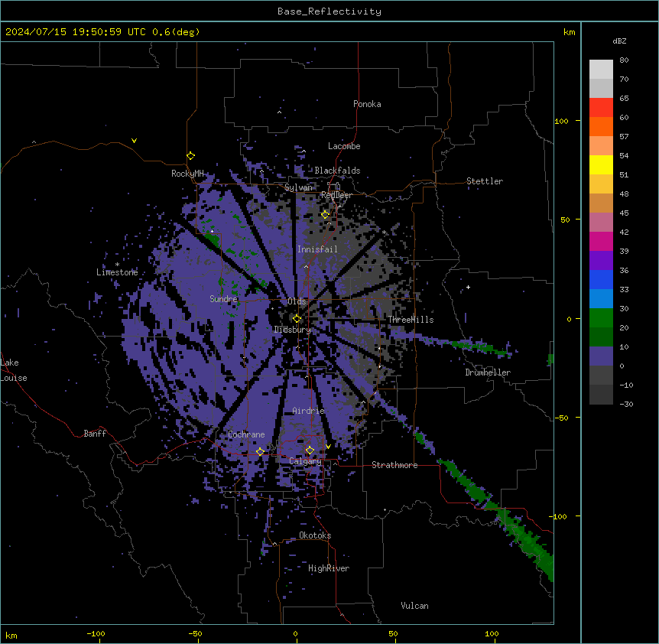
Task: Click the white cross marker east of ThreeHills
Action: point(468,287)
